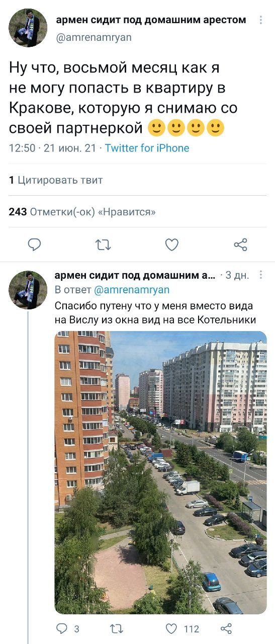Open the author name 'армен сидит под домашним арестом'
The width and height of the screenshot is (275, 644).
pos(151,20)
